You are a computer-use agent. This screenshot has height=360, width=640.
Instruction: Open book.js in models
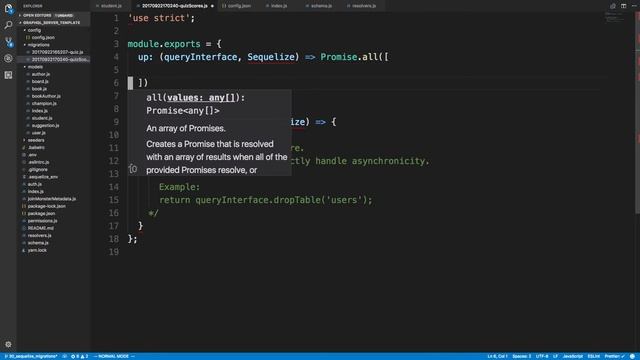(x=39, y=89)
